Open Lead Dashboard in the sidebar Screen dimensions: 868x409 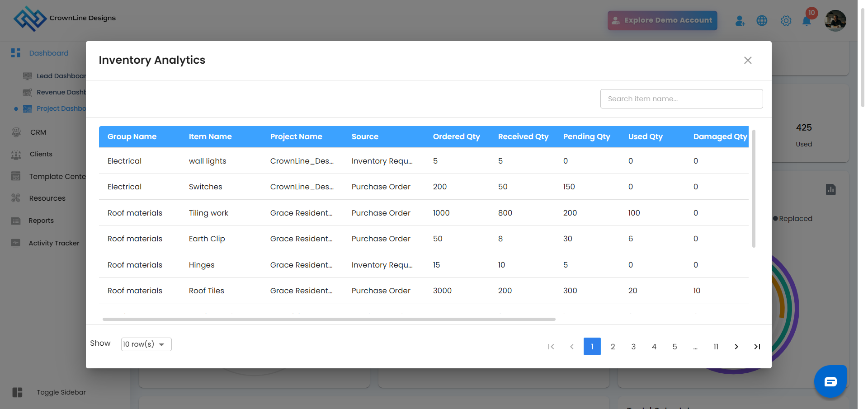click(x=61, y=76)
